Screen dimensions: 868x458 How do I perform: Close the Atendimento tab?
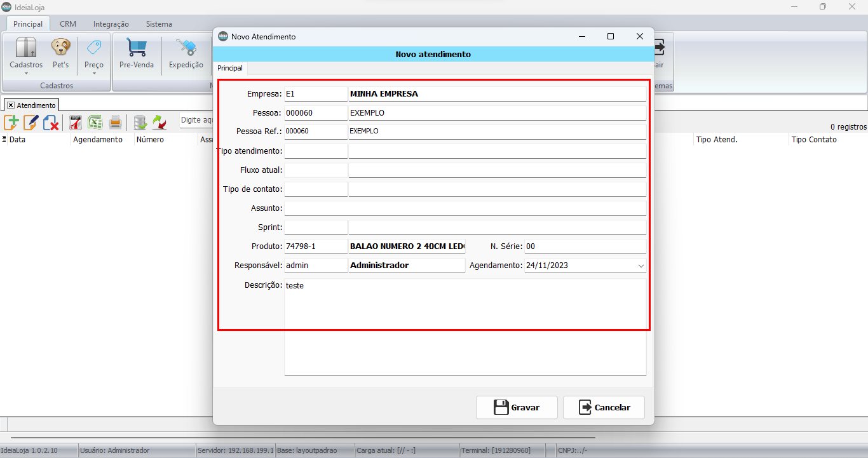pyautogui.click(x=11, y=105)
